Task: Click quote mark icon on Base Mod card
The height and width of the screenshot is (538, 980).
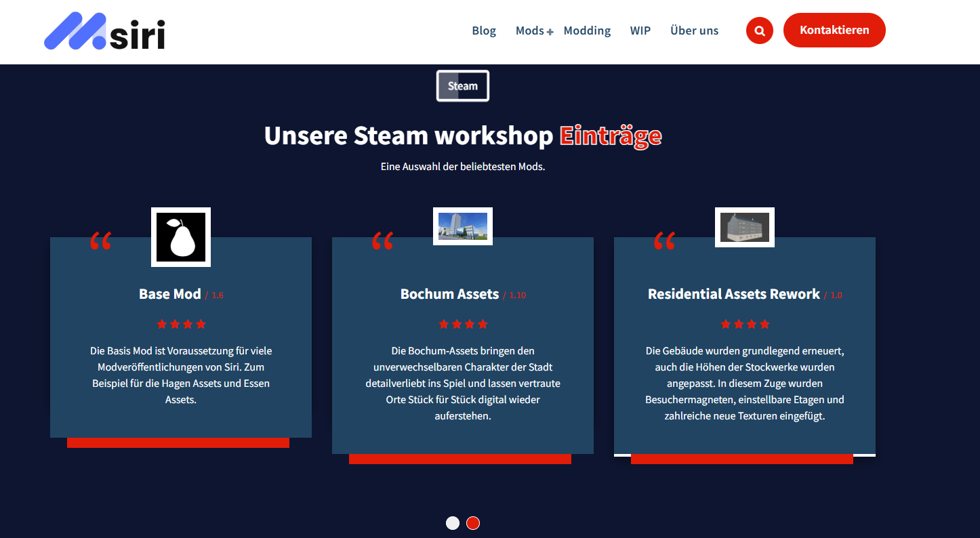Action: tap(101, 241)
